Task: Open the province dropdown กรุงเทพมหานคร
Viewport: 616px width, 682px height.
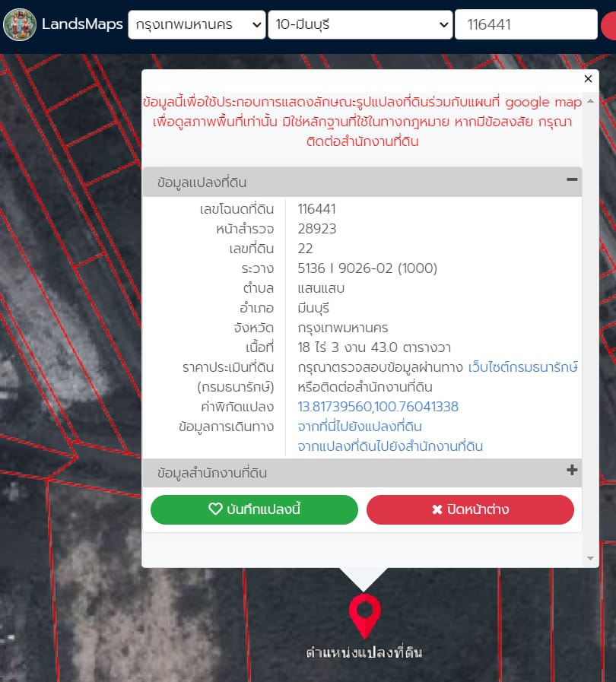Action: coord(197,25)
